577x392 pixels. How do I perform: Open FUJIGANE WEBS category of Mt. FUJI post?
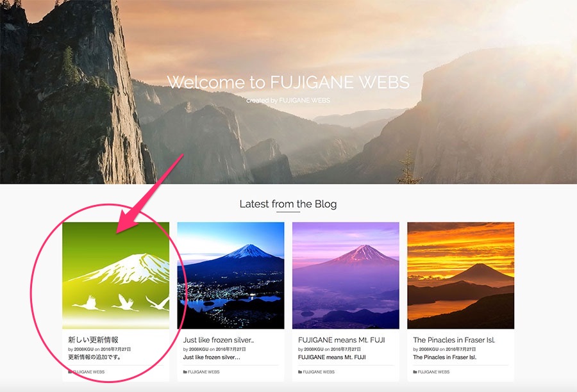[319, 372]
